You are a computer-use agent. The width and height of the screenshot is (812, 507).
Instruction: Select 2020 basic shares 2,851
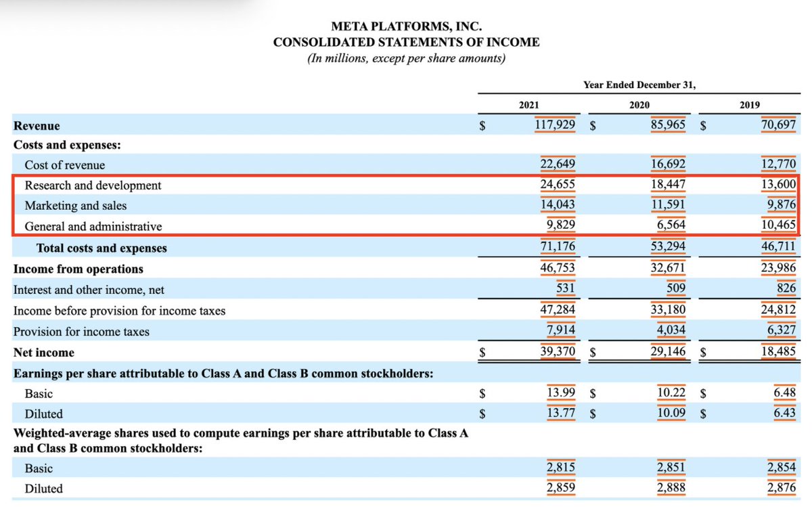coord(671,468)
